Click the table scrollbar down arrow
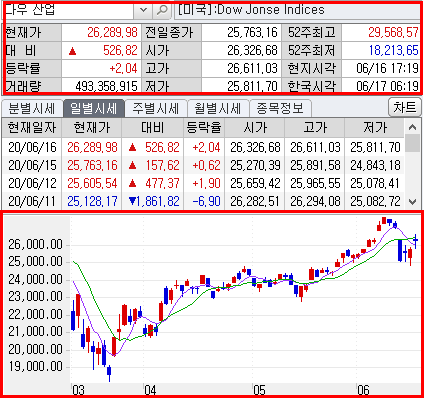This screenshot has height=398, width=424. (412, 202)
